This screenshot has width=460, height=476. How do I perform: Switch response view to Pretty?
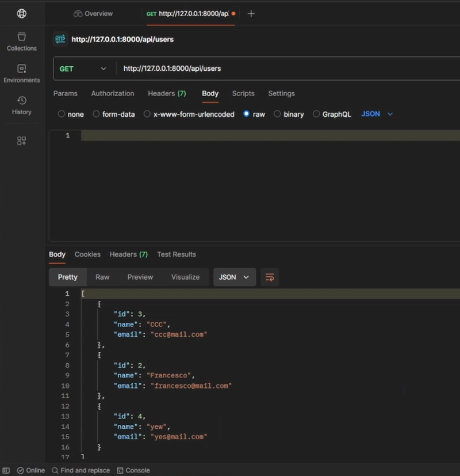click(x=68, y=277)
